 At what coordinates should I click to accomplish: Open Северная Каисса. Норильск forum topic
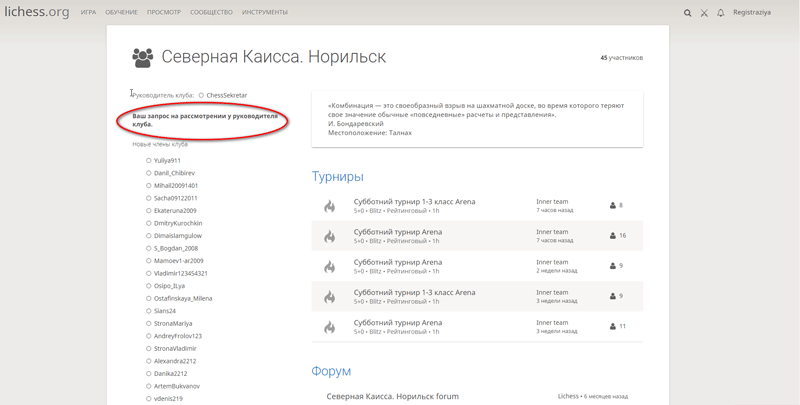click(x=392, y=396)
